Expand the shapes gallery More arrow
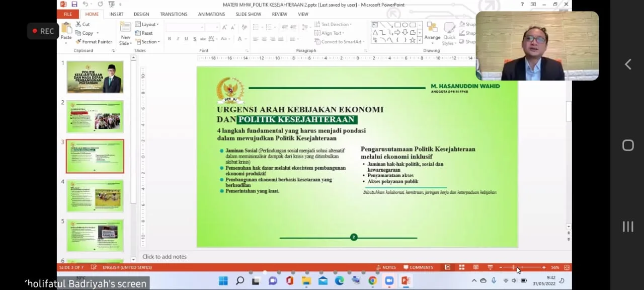Viewport: 644px width, 290px height. [420, 40]
